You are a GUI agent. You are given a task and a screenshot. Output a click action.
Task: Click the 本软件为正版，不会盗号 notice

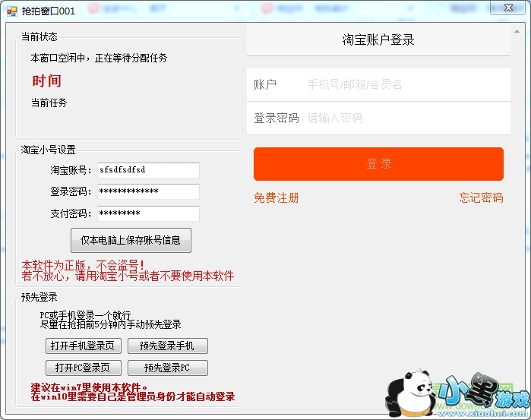[83, 265]
